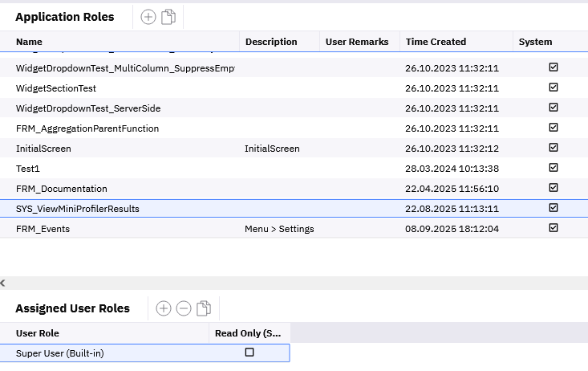Select the WidgetSectionTest role row
This screenshot has height=371, width=588.
tap(56, 88)
